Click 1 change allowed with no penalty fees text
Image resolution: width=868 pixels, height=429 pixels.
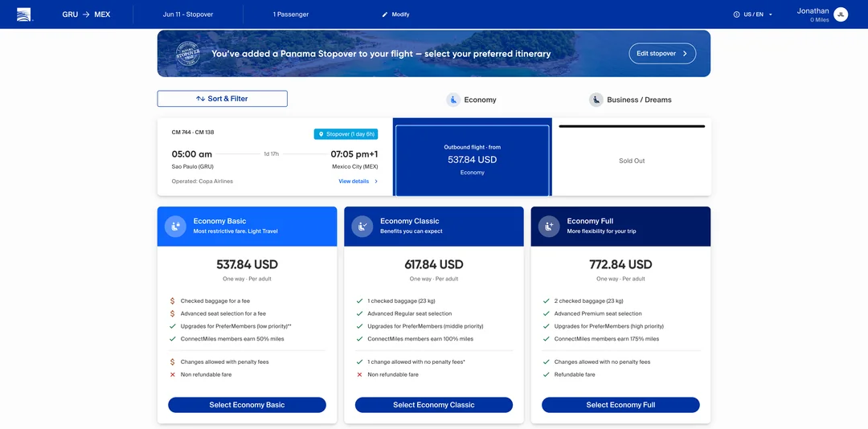tap(416, 362)
